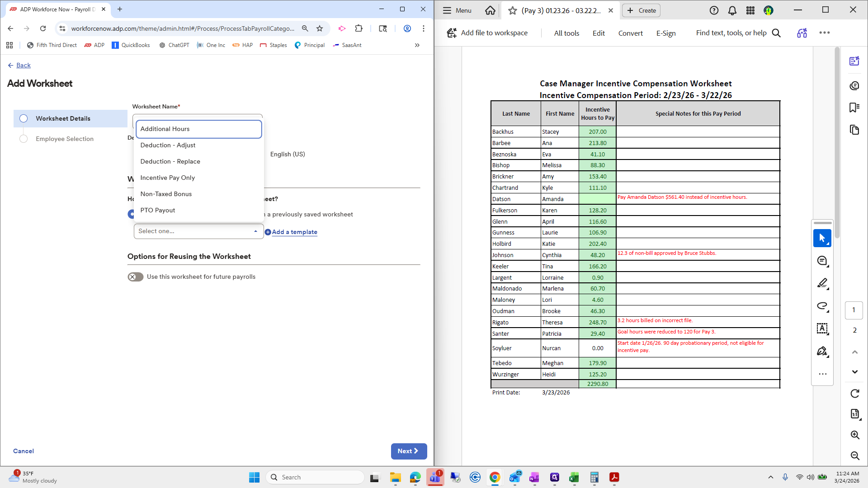Image resolution: width=868 pixels, height=488 pixels.
Task: Click the rotate page icon
Action: click(854, 394)
